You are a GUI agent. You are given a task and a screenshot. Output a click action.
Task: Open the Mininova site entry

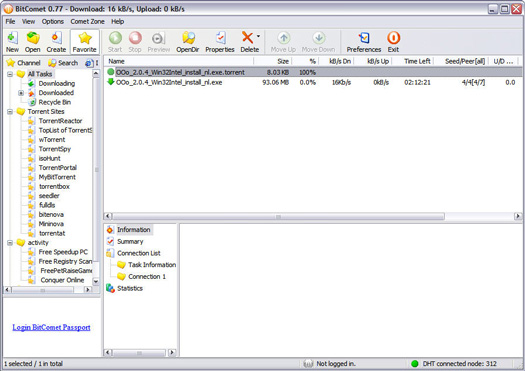coord(51,224)
